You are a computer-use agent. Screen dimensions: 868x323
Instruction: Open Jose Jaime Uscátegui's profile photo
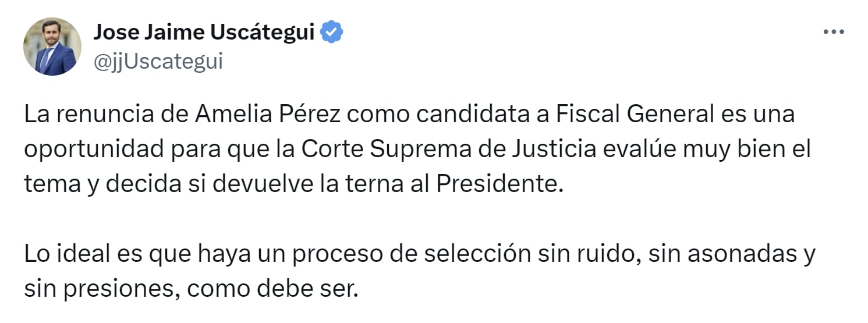point(52,47)
